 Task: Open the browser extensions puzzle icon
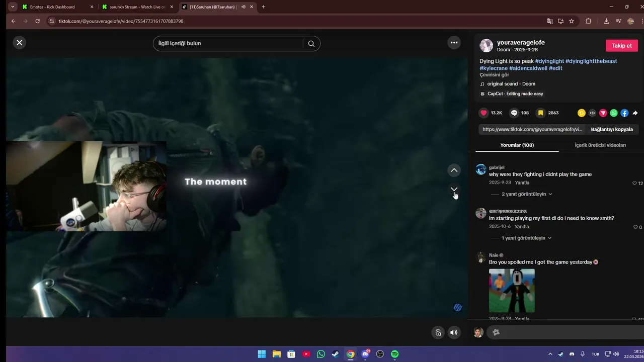point(588,21)
